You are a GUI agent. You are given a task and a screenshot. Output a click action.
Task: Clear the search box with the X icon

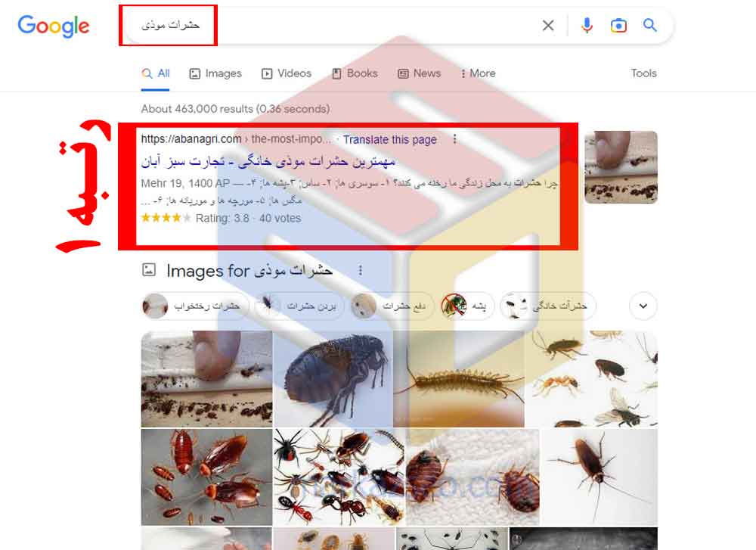(547, 25)
